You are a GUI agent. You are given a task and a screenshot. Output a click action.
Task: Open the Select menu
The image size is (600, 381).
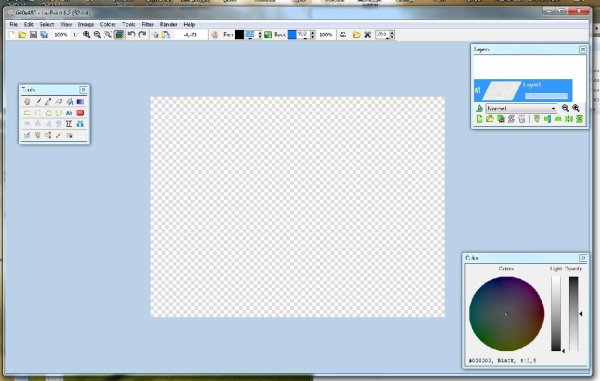(47, 24)
